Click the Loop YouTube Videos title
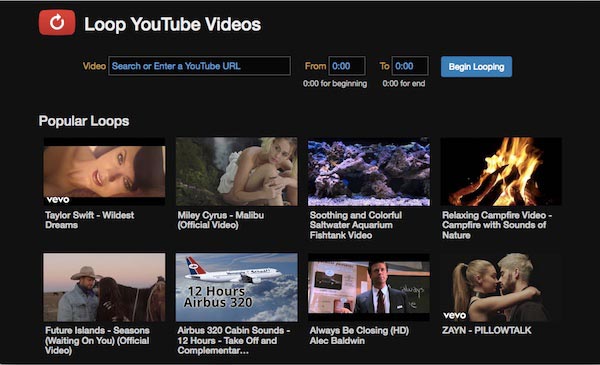This screenshot has width=600, height=365. coord(173,24)
